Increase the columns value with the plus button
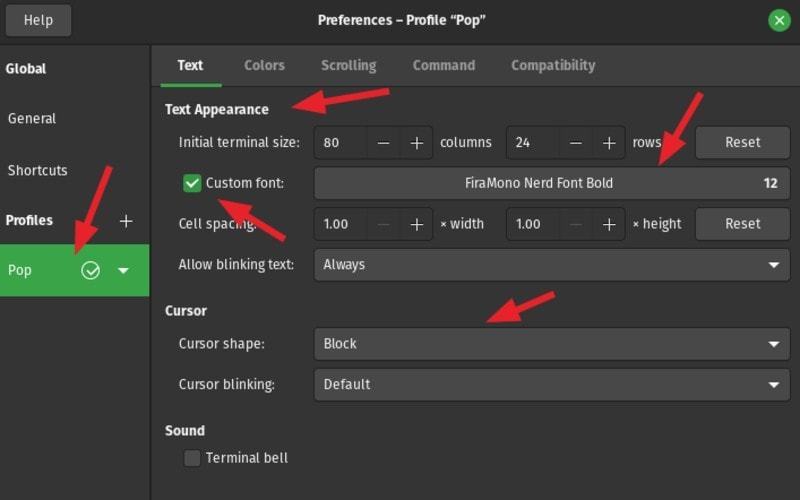The height and width of the screenshot is (500, 800). (417, 143)
